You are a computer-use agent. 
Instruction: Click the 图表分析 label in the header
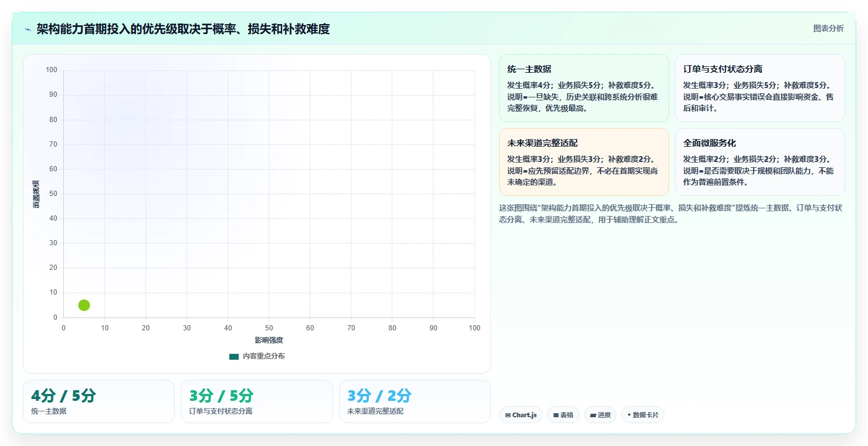coord(828,29)
